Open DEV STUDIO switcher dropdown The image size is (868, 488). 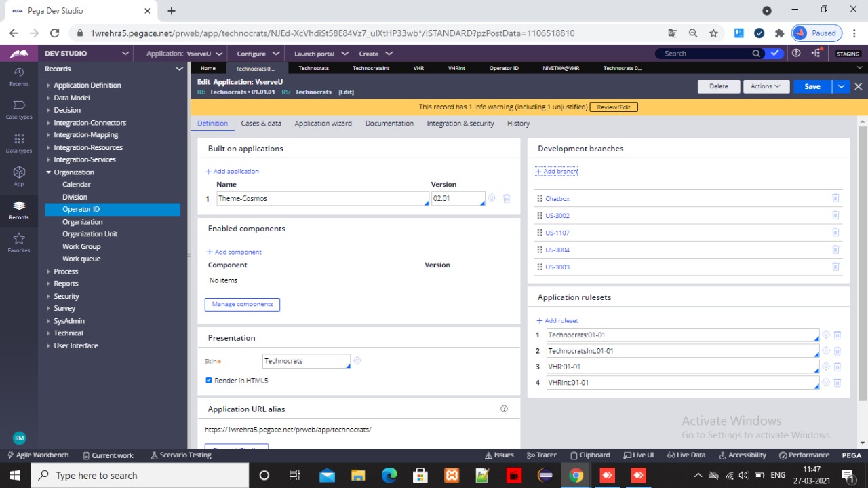(x=125, y=54)
